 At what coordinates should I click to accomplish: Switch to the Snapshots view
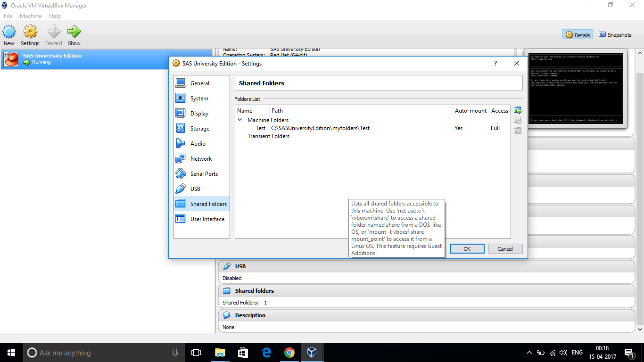[x=615, y=34]
